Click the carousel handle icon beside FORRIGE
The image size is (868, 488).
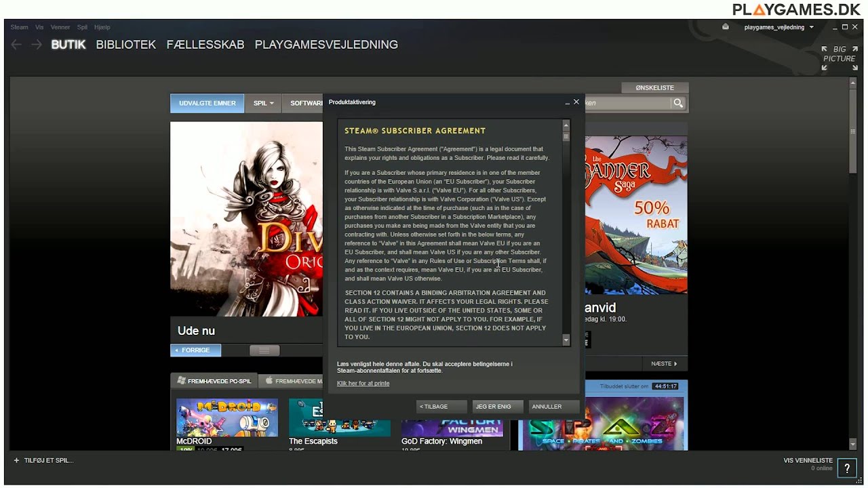coord(264,350)
